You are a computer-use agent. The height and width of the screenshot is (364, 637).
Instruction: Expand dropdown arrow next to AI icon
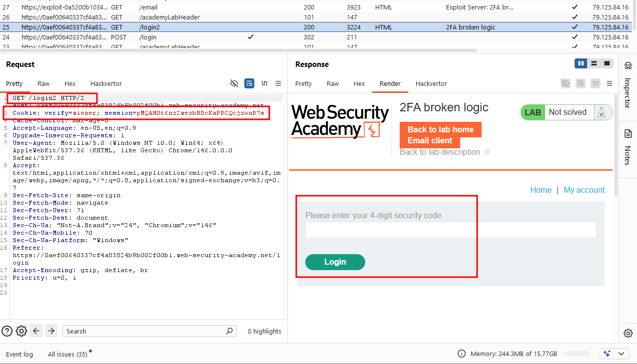[x=622, y=354]
